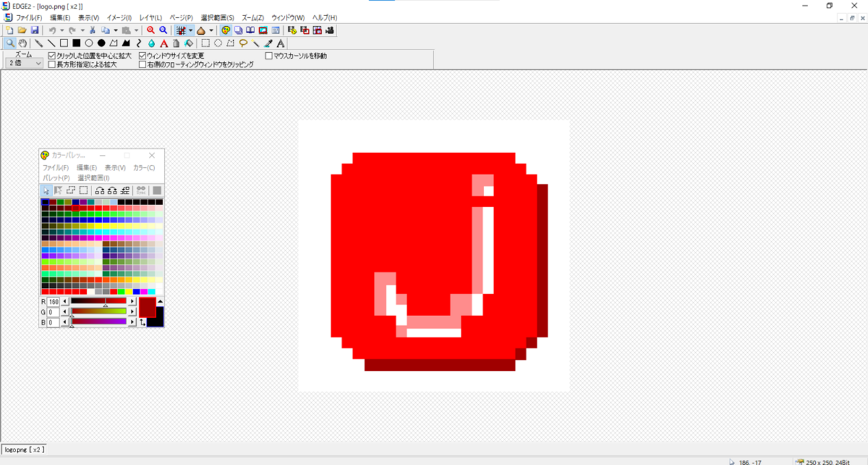The height and width of the screenshot is (465, 868).
Task: Click the onion skin icon
Action: (201, 30)
